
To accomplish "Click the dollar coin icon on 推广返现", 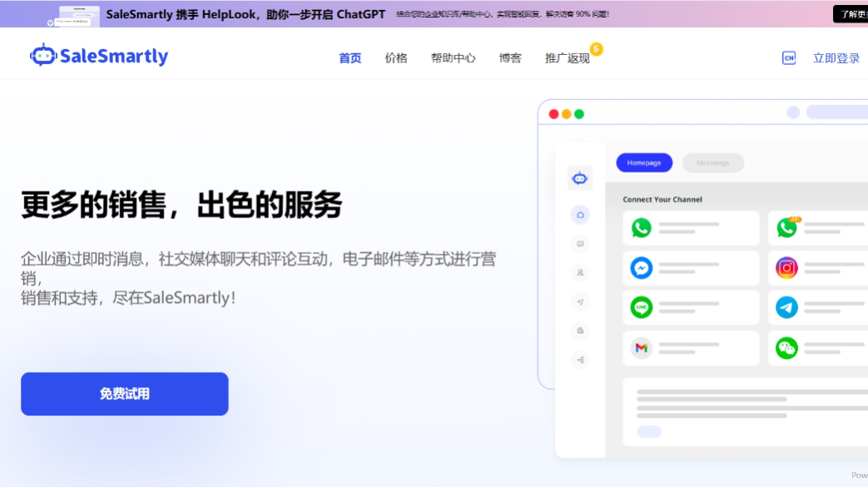I will [x=595, y=49].
